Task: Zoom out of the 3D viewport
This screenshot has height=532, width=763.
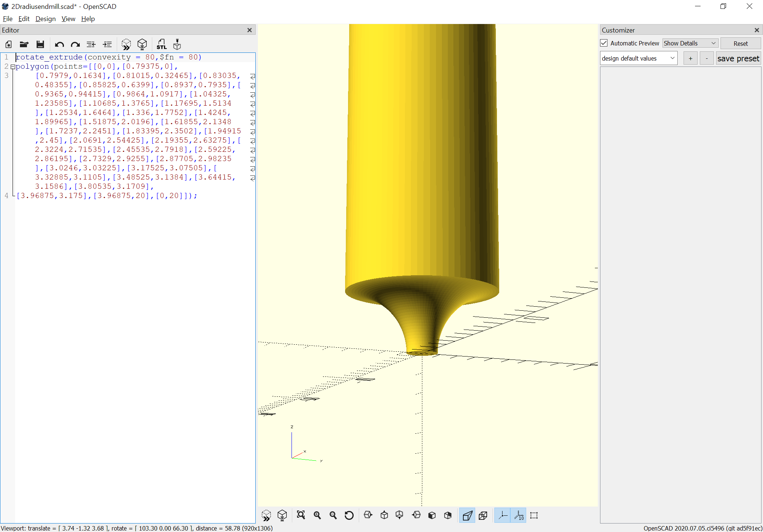Action: [x=333, y=515]
